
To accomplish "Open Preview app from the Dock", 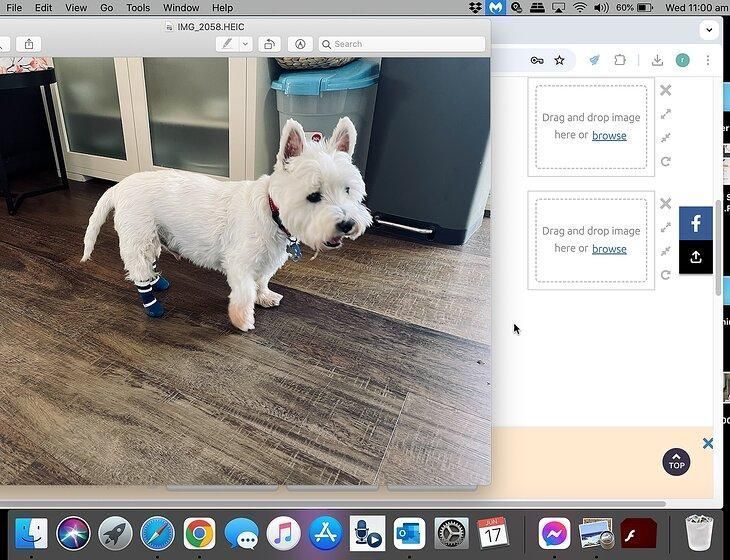I will tap(596, 533).
